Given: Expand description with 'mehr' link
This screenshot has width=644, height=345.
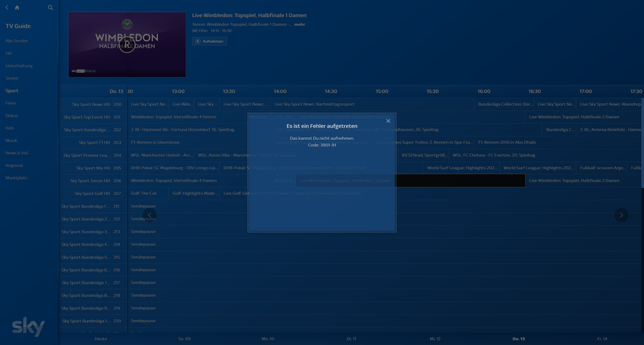Looking at the screenshot, I should point(299,25).
